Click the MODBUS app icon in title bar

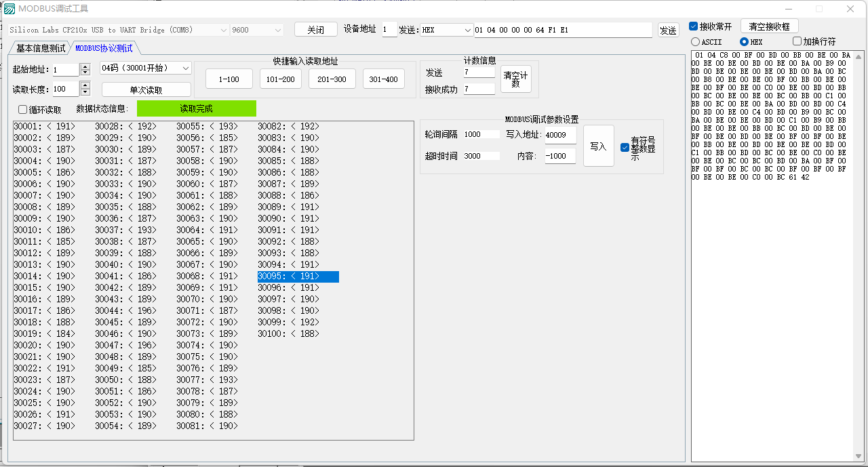(x=9, y=9)
